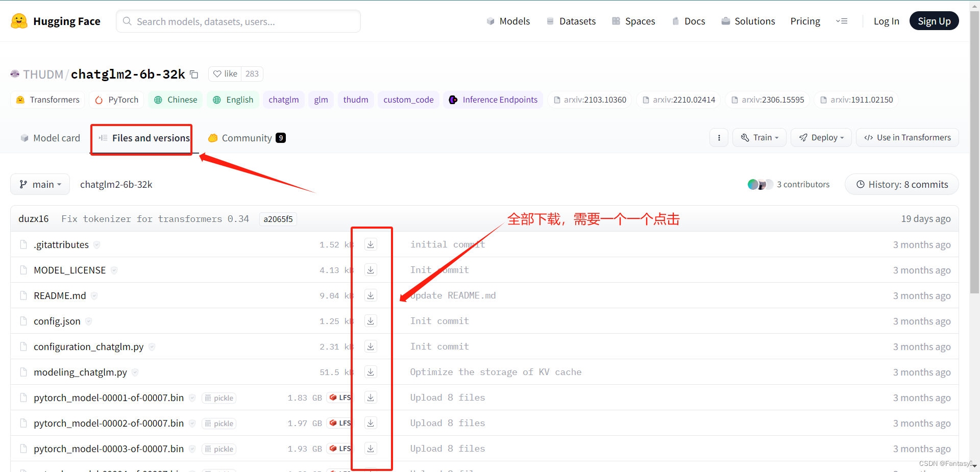Click in the search models input field
980x472 pixels.
(238, 21)
